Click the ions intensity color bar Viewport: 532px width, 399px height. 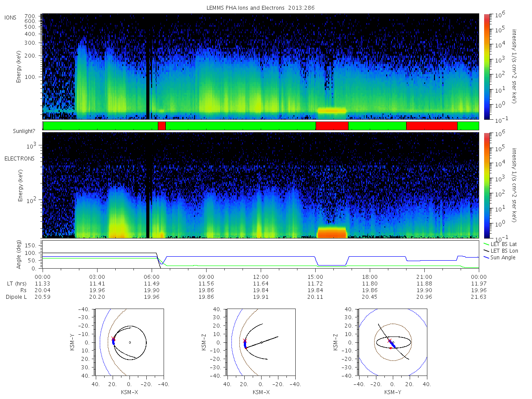pyautogui.click(x=487, y=66)
